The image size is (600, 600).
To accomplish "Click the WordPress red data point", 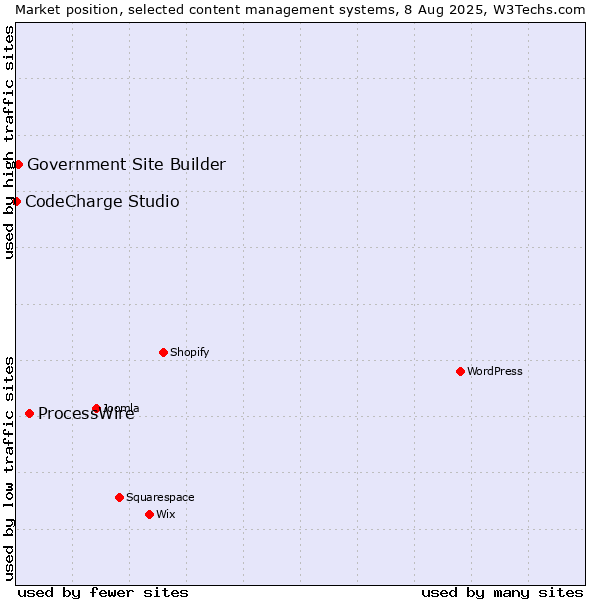I will tap(460, 371).
